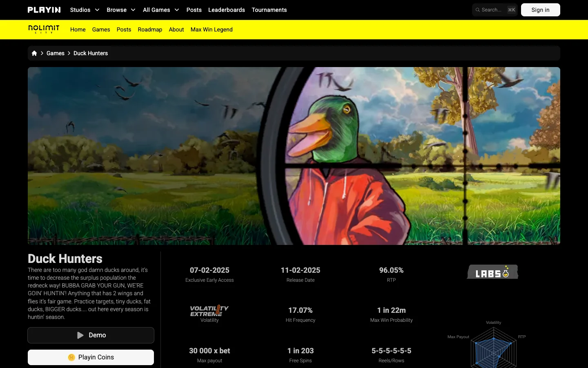Click the Games breadcrumb link
Screen dimensions: 588x368
coord(56,53)
